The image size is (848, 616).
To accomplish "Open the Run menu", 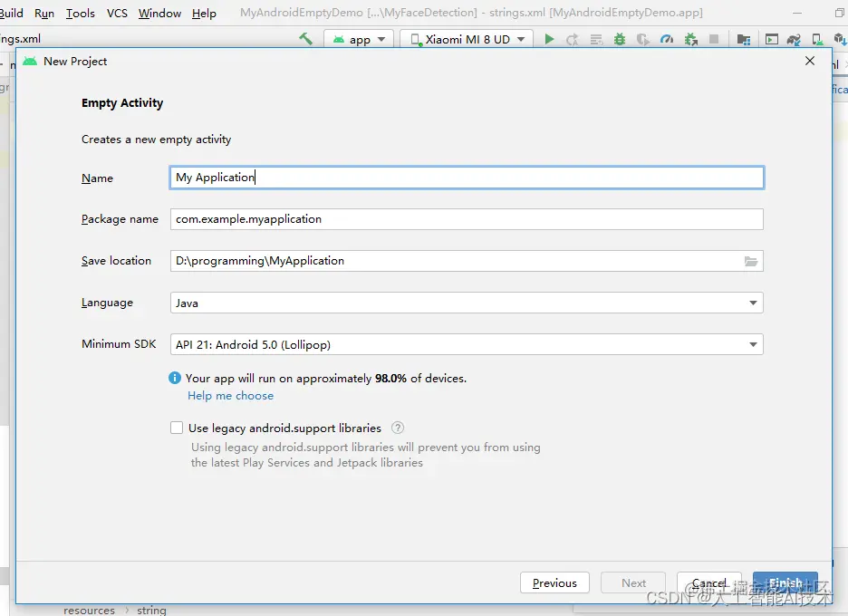I will (x=44, y=13).
